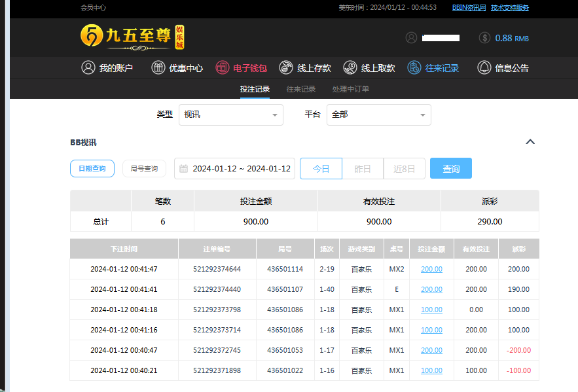Open the BBIN资讯网 link

[x=469, y=8]
